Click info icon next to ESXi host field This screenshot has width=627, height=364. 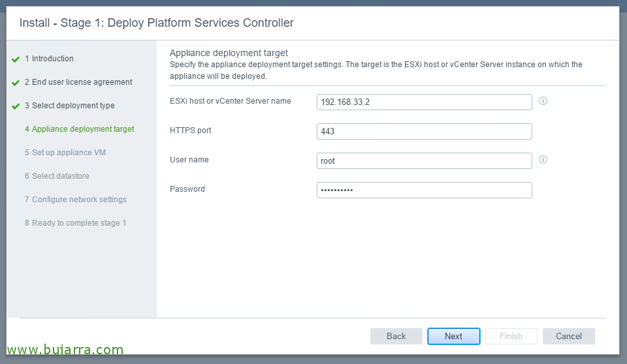543,100
